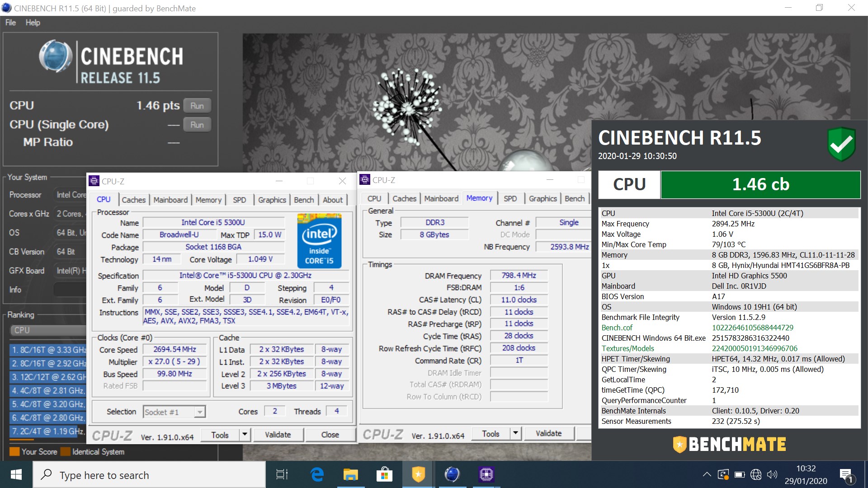
Task: Open Graphics tab in right CPU-Z window
Action: 543,198
